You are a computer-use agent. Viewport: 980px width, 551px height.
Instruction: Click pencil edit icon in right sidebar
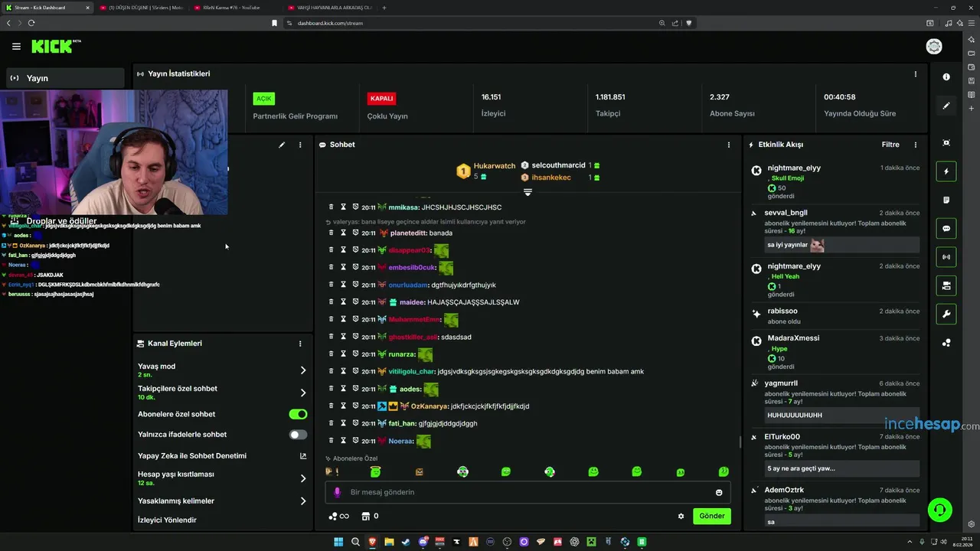(946, 106)
